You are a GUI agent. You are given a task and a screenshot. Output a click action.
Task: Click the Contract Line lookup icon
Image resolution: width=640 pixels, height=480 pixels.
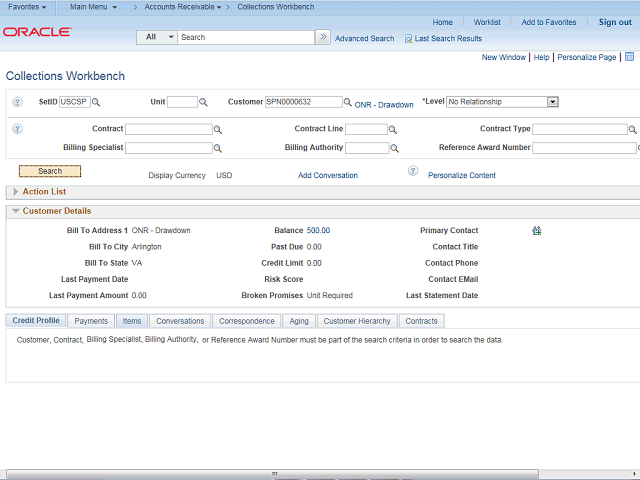[x=393, y=130]
